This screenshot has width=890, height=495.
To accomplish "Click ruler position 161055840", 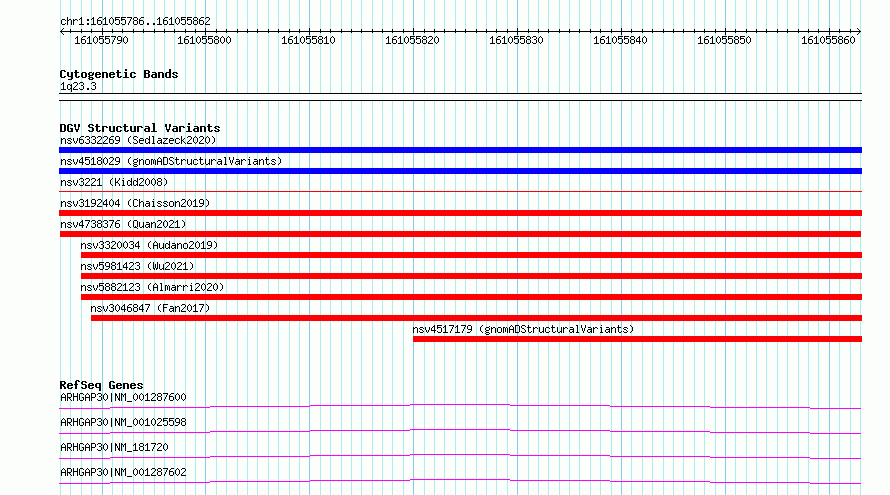I will pos(620,40).
